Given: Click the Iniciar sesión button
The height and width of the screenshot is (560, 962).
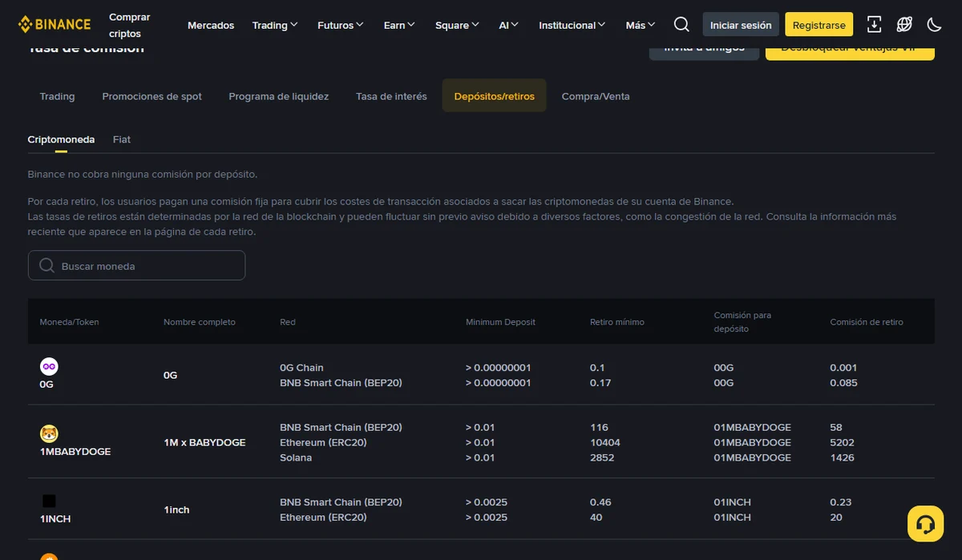Looking at the screenshot, I should (741, 25).
